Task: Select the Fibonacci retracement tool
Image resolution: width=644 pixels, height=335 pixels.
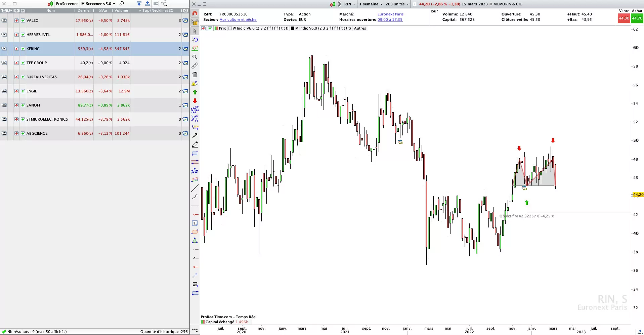Action: 195,127
